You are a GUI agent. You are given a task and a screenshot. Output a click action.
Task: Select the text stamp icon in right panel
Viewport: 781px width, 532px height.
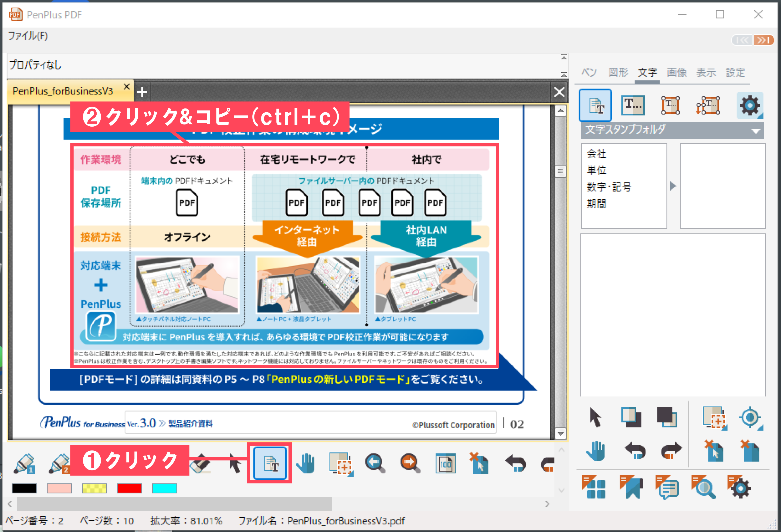596,105
